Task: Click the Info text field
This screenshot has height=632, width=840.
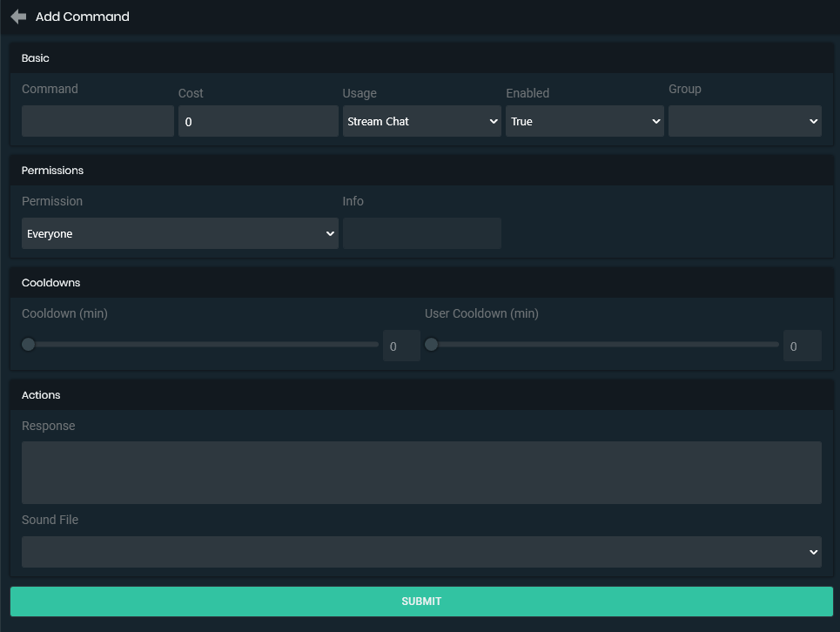Action: point(421,233)
